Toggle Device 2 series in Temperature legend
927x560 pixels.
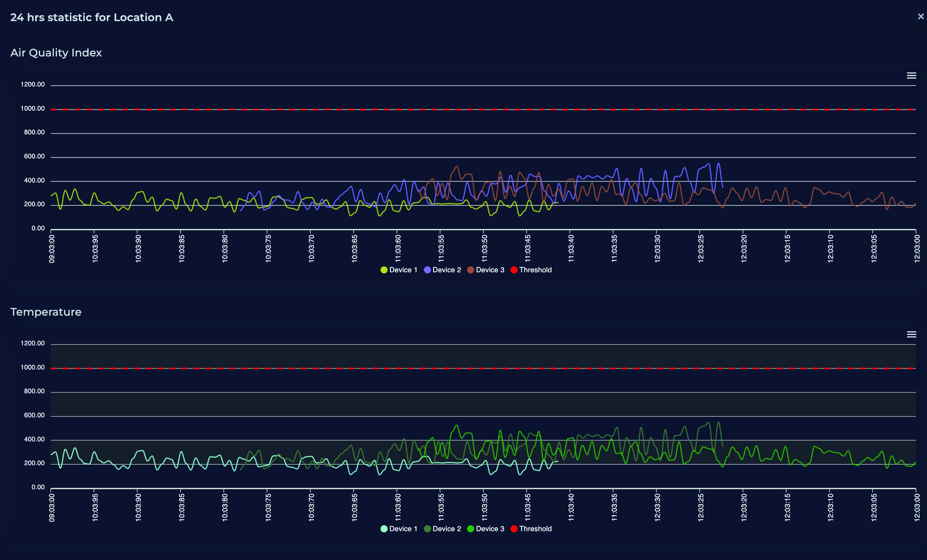442,529
